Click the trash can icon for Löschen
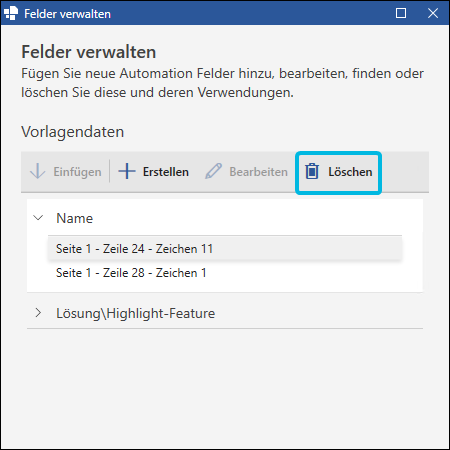This screenshot has height=450, width=450. [x=312, y=172]
